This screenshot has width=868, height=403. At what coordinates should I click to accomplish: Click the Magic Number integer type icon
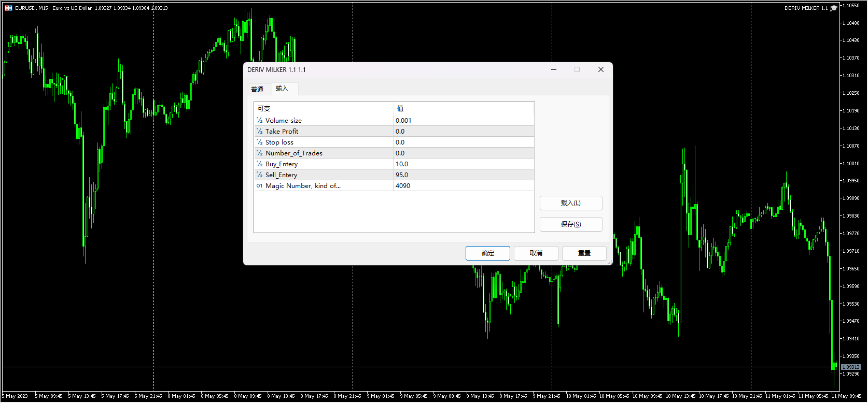[x=260, y=185]
